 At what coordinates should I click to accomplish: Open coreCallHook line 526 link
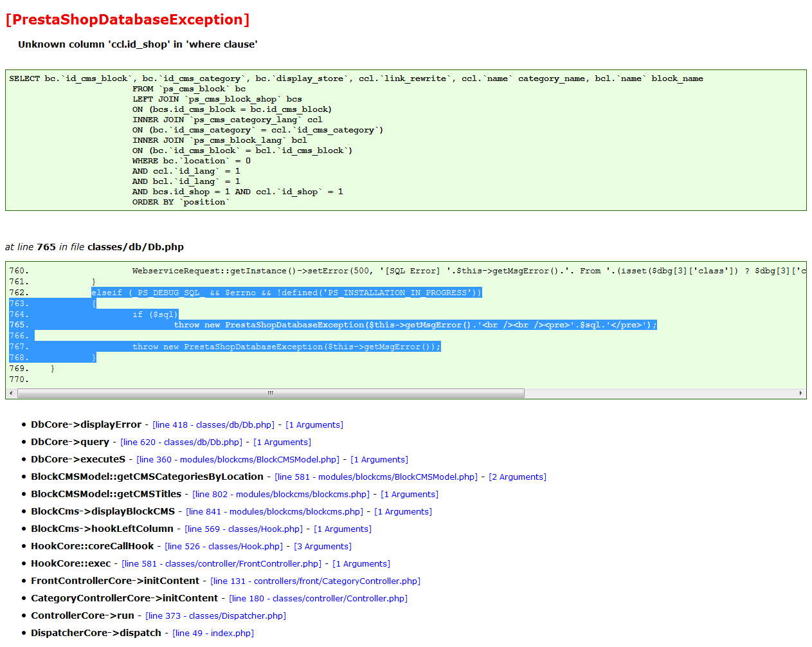(224, 547)
